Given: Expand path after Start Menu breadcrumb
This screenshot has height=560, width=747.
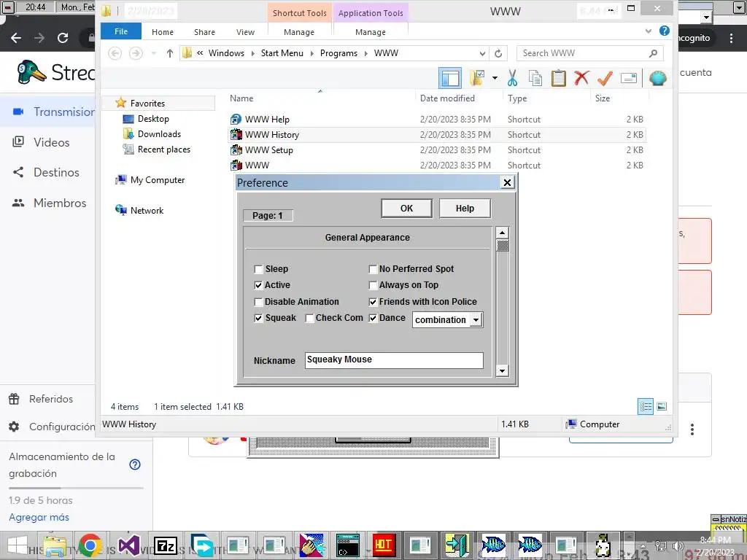Looking at the screenshot, I should click(311, 53).
